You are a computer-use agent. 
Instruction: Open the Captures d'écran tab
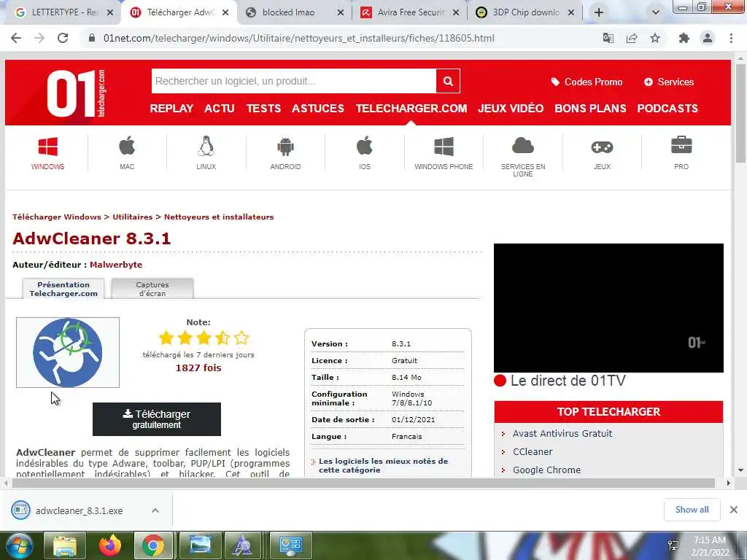point(152,289)
